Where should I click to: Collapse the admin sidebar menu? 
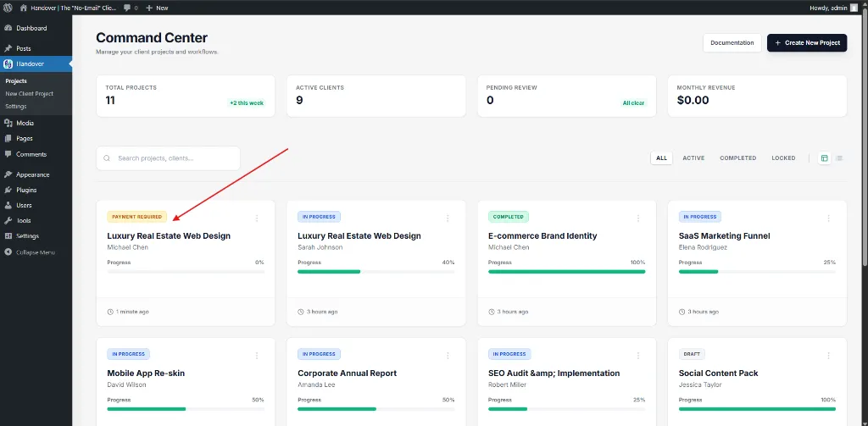pyautogui.click(x=30, y=252)
